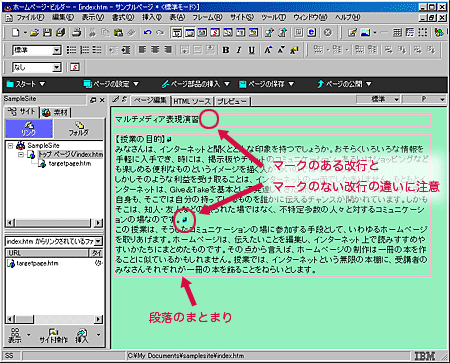Image resolution: width=450 pixels, height=363 pixels.
Task: Click the font color icon
Action: [294, 50]
